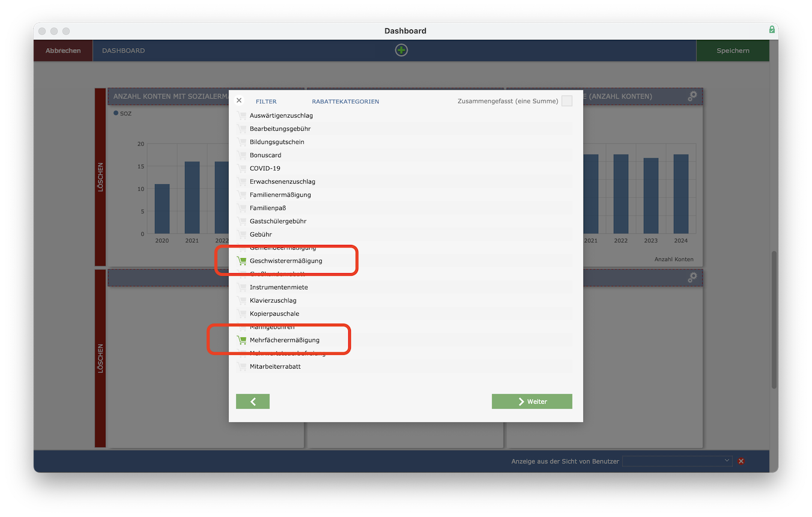
Task: Switch to the FILTER tab
Action: coord(266,101)
